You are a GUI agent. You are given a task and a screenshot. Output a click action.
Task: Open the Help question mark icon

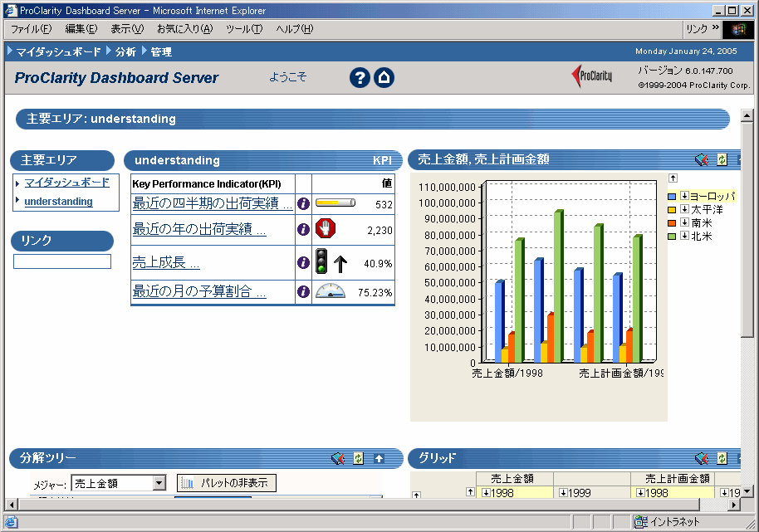(x=360, y=77)
